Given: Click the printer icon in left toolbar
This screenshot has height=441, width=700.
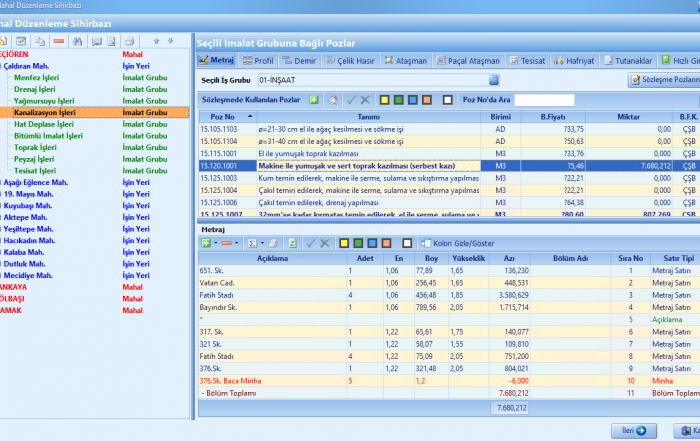Looking at the screenshot, I should pos(129,41).
